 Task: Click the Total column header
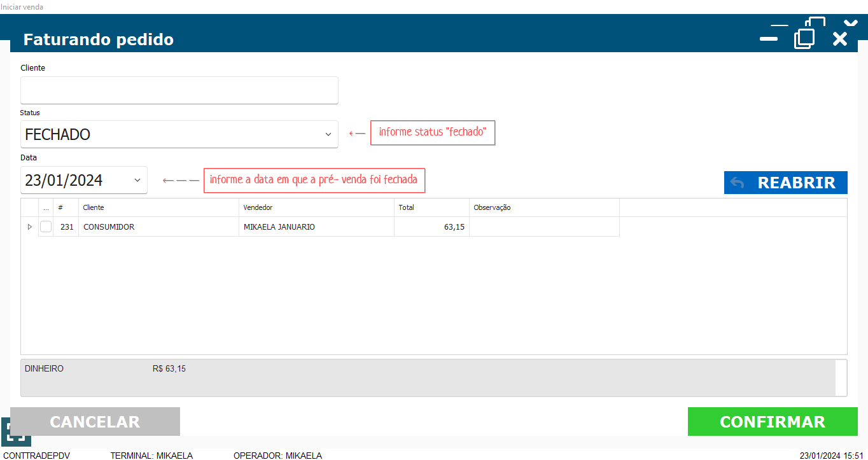(x=431, y=207)
